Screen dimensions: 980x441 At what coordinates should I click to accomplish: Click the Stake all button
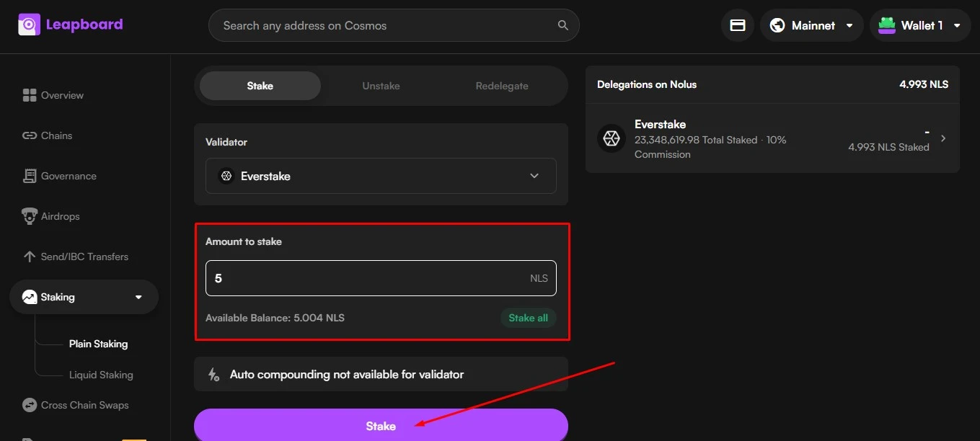pos(528,318)
